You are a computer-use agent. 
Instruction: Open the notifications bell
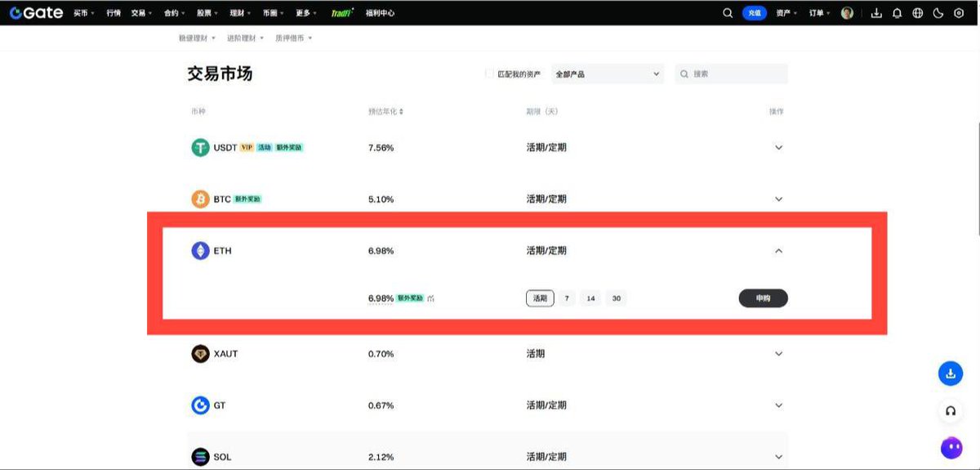[898, 13]
